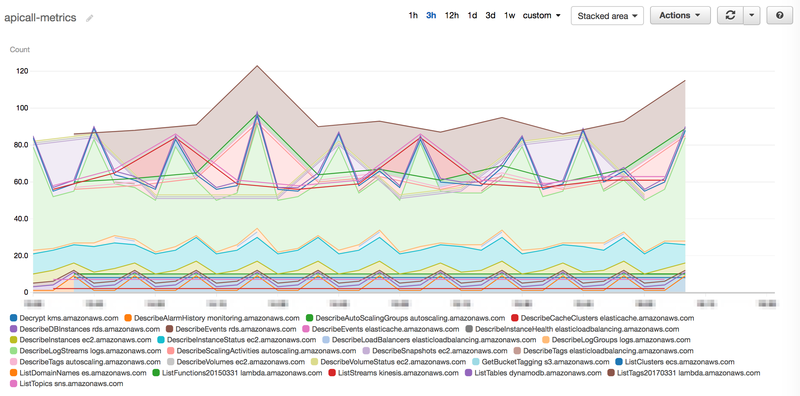Select the 3h time range
This screenshot has height=396, width=800.
click(x=431, y=15)
